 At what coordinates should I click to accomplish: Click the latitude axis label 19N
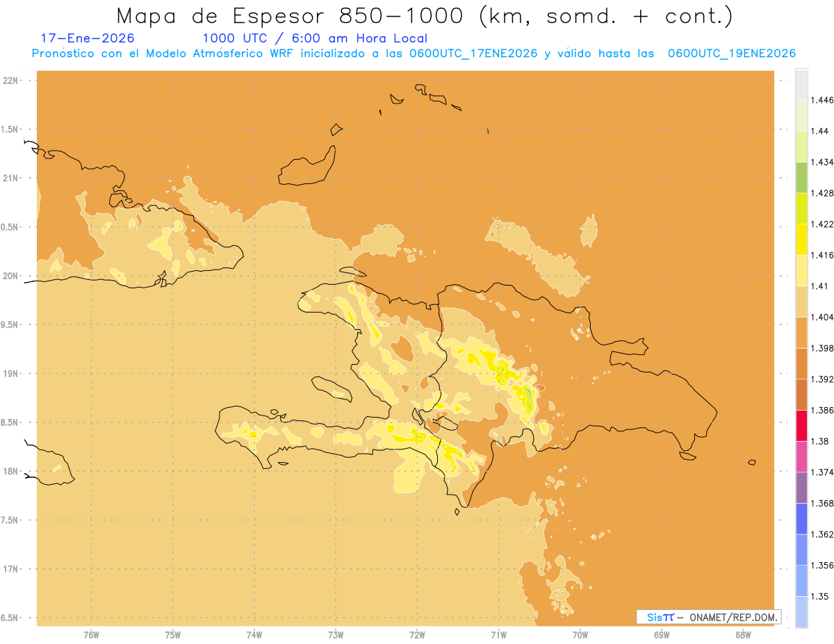pyautogui.click(x=10, y=374)
